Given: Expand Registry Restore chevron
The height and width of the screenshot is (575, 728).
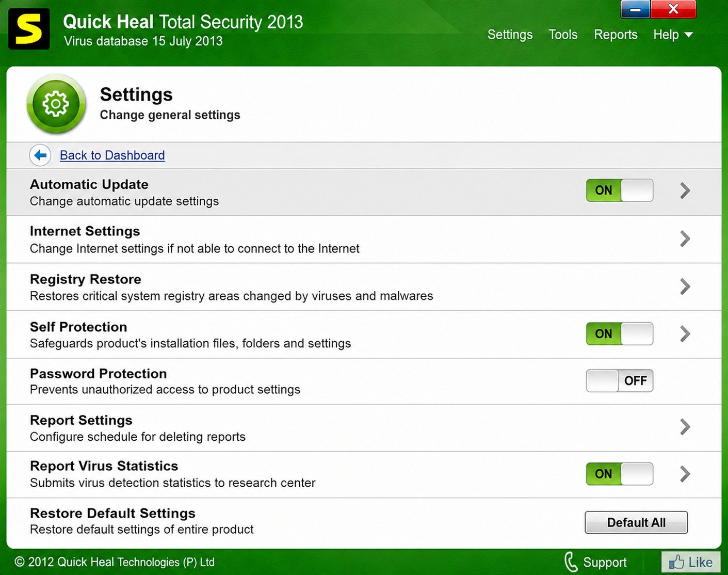Looking at the screenshot, I should [685, 286].
